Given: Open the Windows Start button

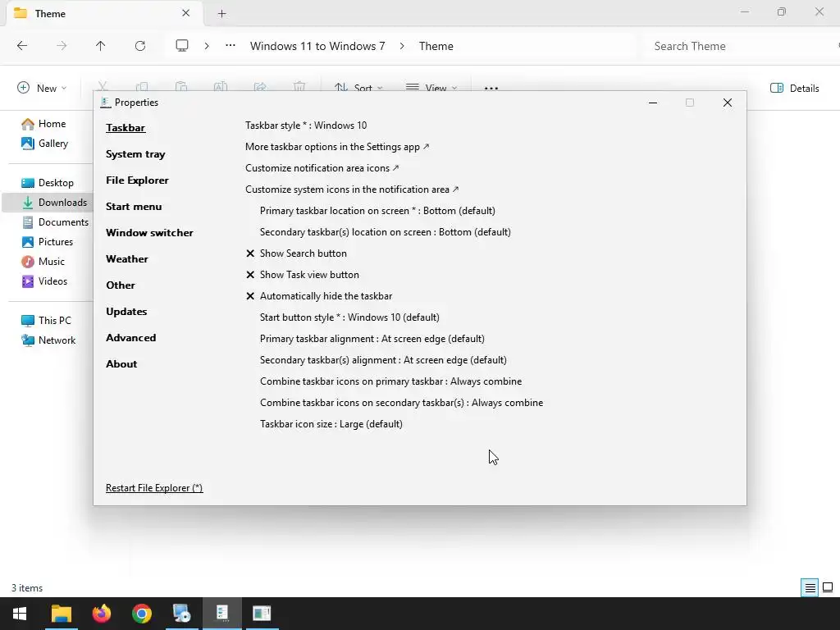Looking at the screenshot, I should click(20, 614).
